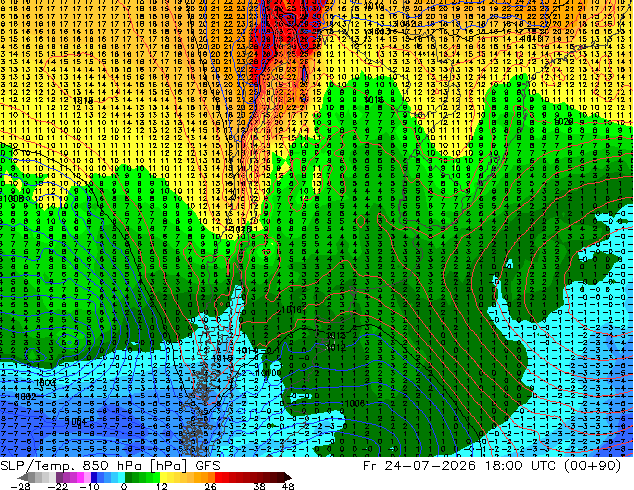Pick the cyan swatch just below 0 in legend
This screenshot has width=634, height=490.
tap(121, 477)
